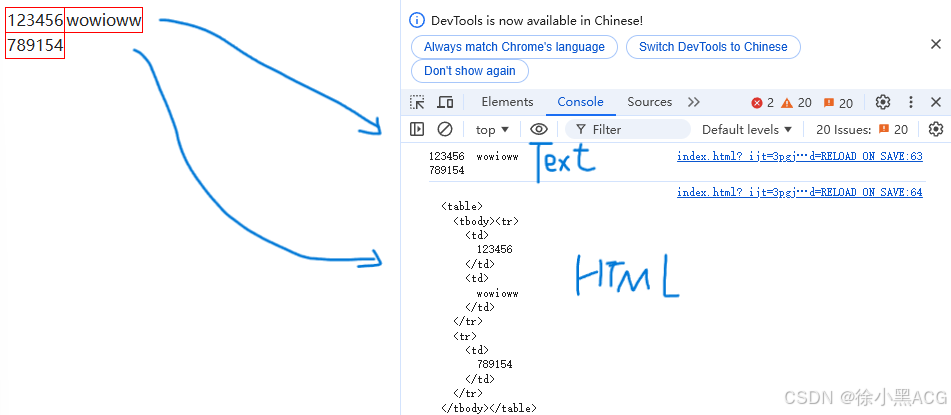Expand the more tabs chevron
The width and height of the screenshot is (951, 415).
[x=694, y=102]
